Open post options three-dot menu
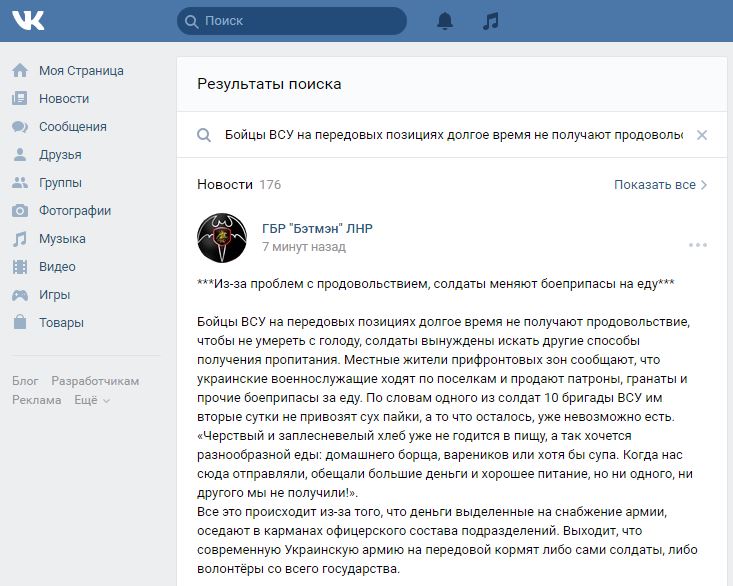733x586 pixels. (x=697, y=245)
